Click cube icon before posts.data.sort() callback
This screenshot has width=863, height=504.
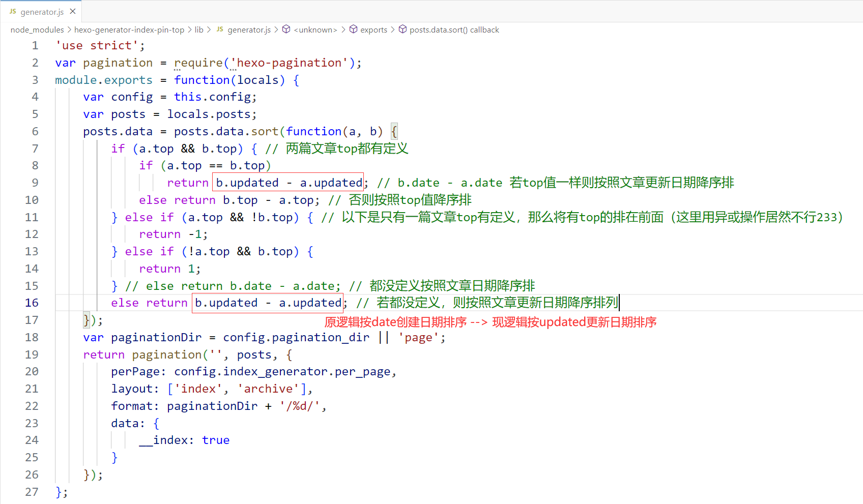pyautogui.click(x=402, y=29)
